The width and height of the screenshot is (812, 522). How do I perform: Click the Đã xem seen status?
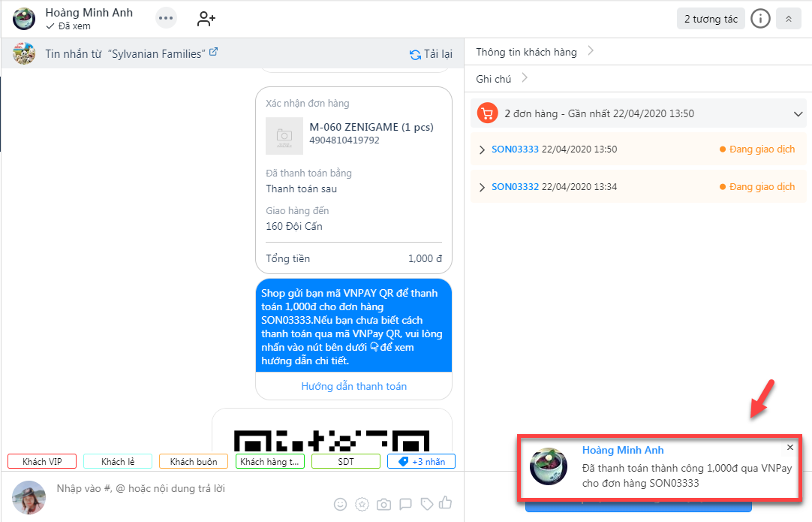pyautogui.click(x=68, y=26)
